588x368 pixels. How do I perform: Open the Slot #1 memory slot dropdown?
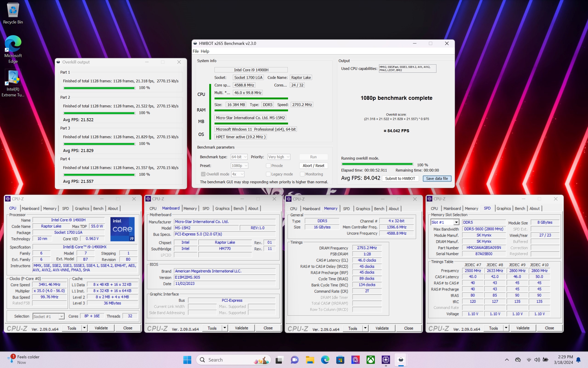(x=445, y=222)
